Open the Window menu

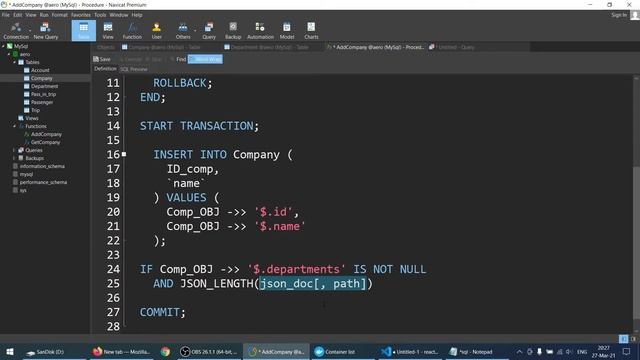[x=119, y=15]
